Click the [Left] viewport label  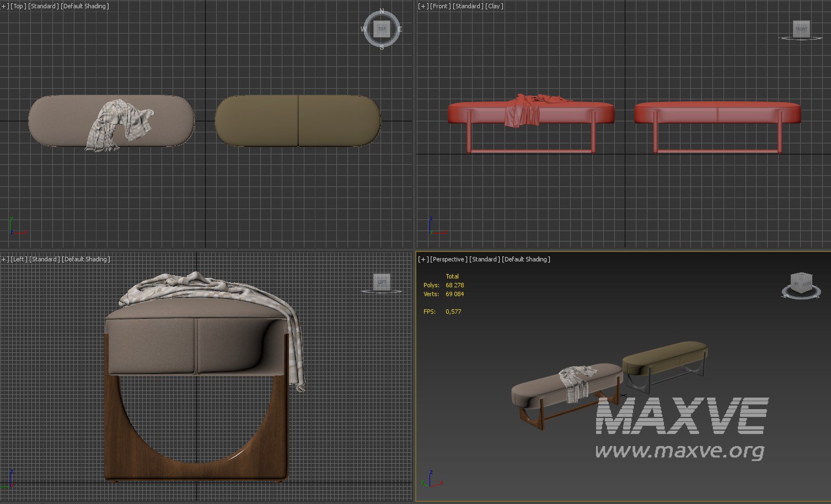[19, 259]
